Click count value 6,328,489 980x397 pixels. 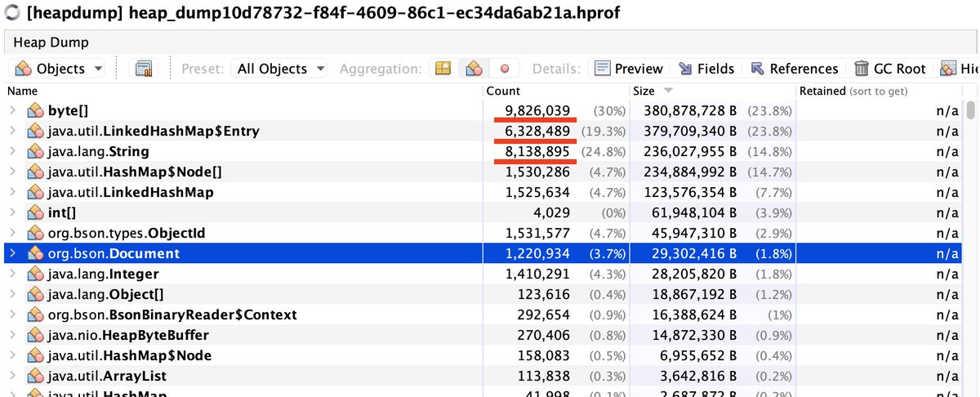[537, 131]
